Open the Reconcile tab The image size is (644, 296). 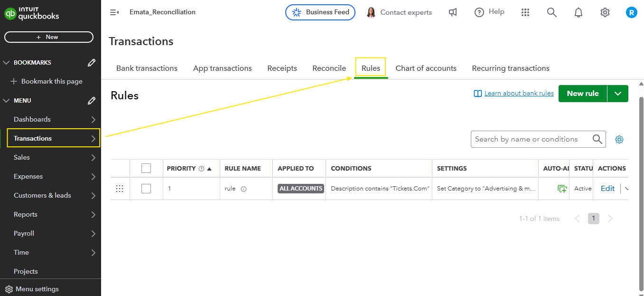pos(329,68)
